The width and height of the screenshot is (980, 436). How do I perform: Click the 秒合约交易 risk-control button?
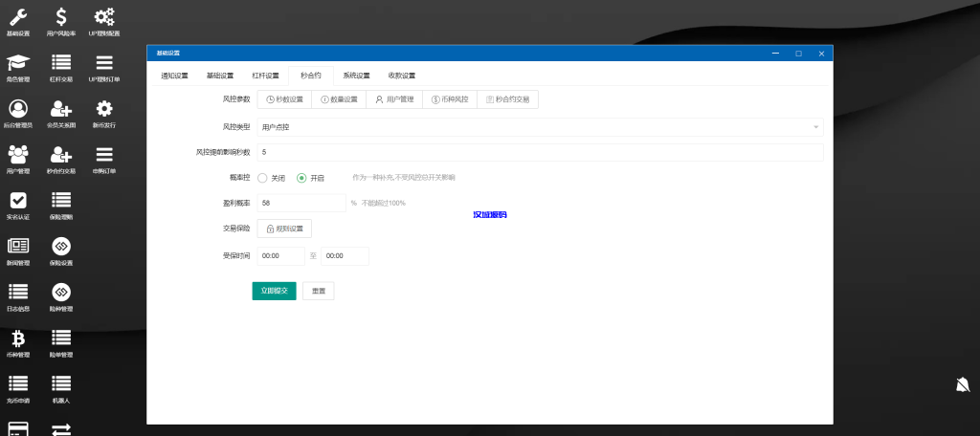click(x=507, y=99)
